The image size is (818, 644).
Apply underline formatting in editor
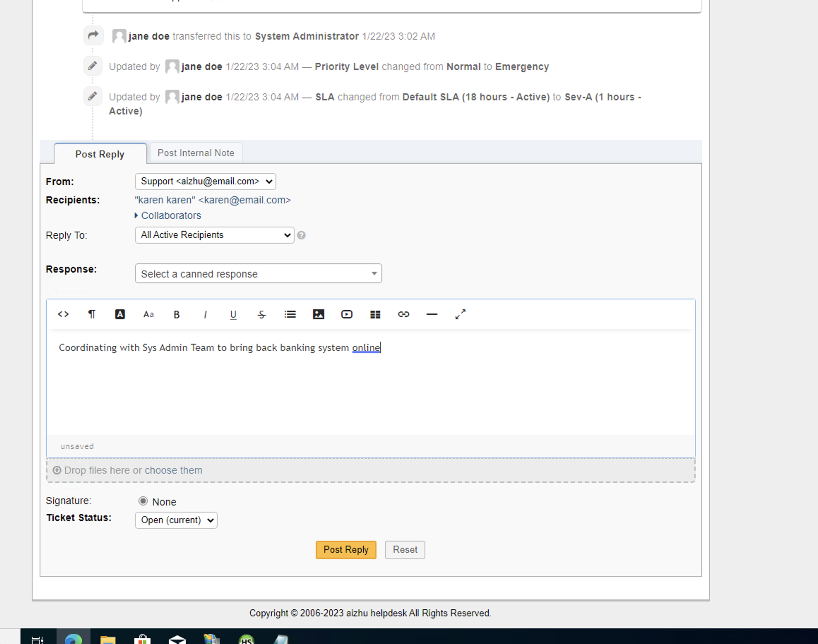click(233, 314)
